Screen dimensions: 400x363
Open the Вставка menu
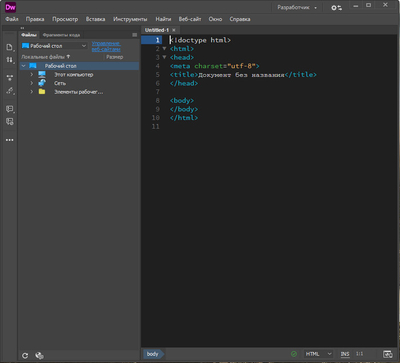(x=95, y=19)
